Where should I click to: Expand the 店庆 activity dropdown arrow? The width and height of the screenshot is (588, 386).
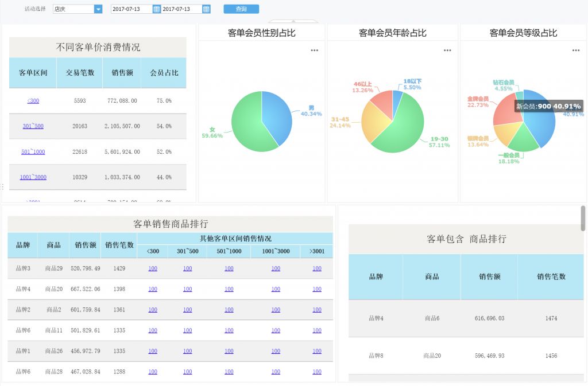pyautogui.click(x=98, y=9)
